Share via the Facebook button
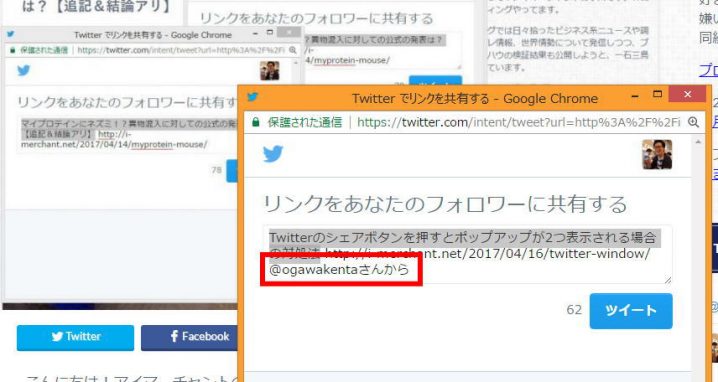The image size is (718, 382). (190, 338)
